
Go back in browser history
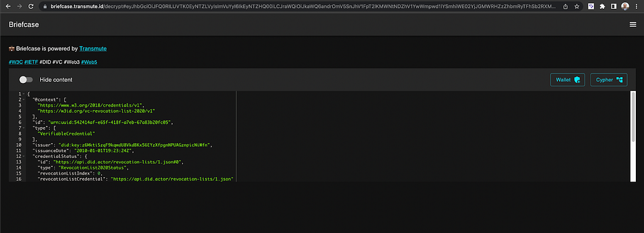point(8,6)
